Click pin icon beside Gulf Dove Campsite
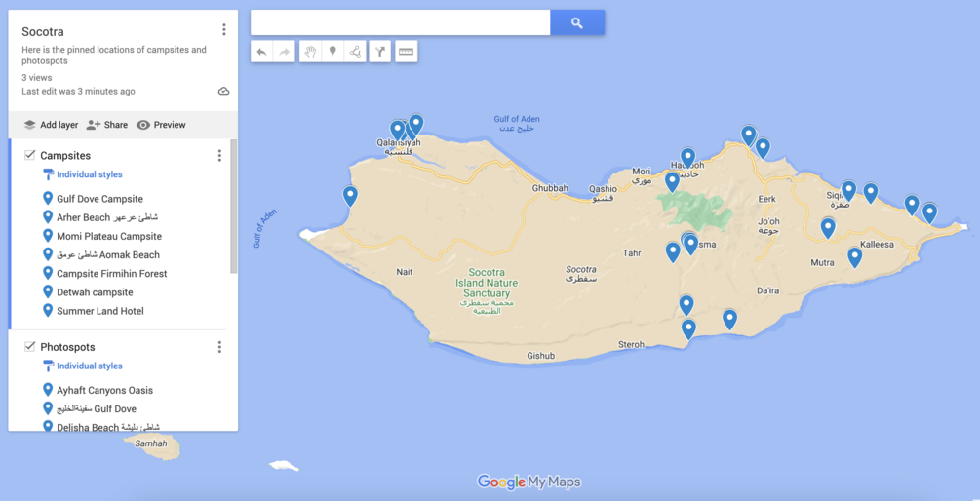The height and width of the screenshot is (501, 980). point(47,199)
